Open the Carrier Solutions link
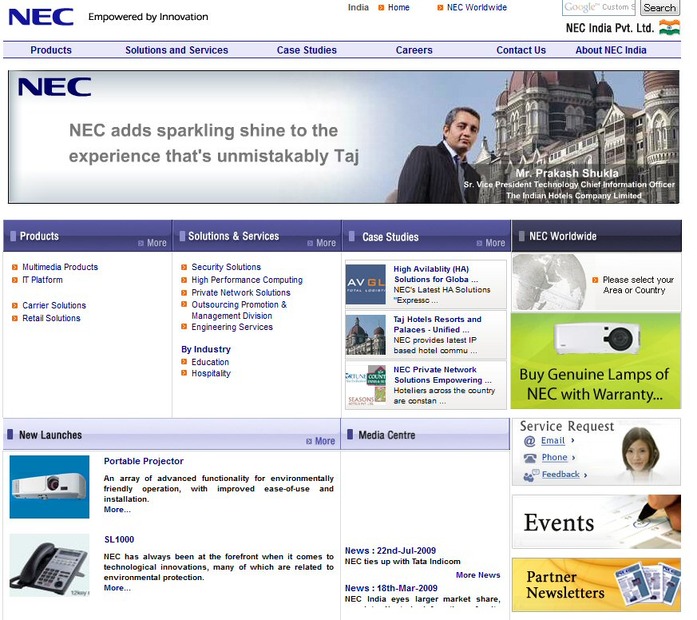This screenshot has width=697, height=620. point(54,305)
